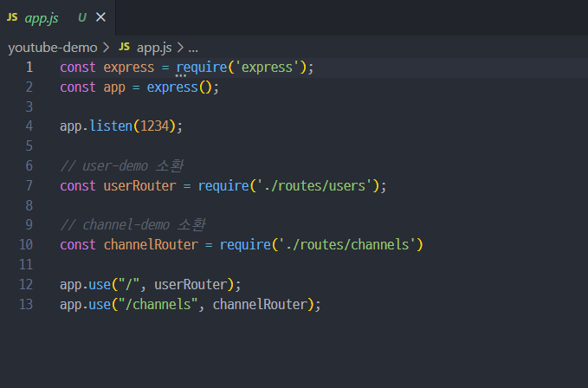The width and height of the screenshot is (588, 388).
Task: Click the chevron after youtube-demo breadcrumb
Action: pyautogui.click(x=107, y=48)
